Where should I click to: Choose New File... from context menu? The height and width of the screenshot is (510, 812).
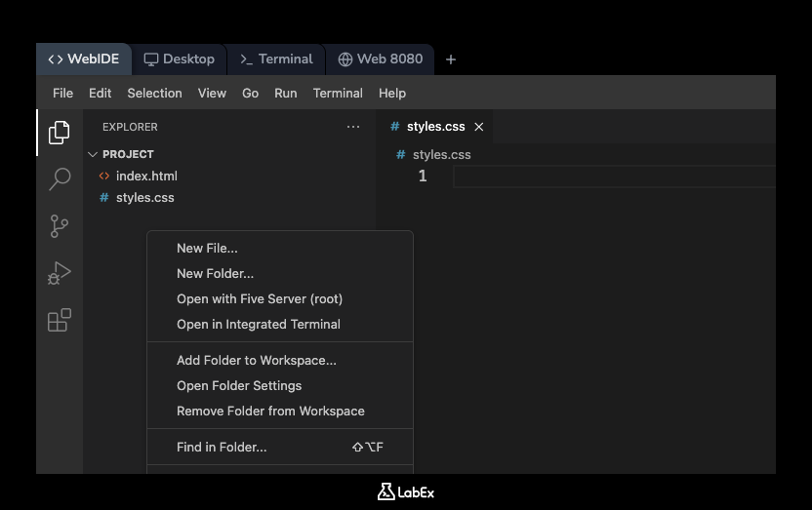(x=207, y=249)
